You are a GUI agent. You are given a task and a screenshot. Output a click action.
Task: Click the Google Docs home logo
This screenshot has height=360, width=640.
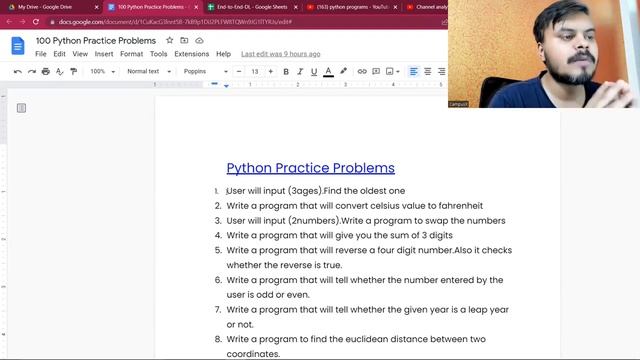click(18, 46)
